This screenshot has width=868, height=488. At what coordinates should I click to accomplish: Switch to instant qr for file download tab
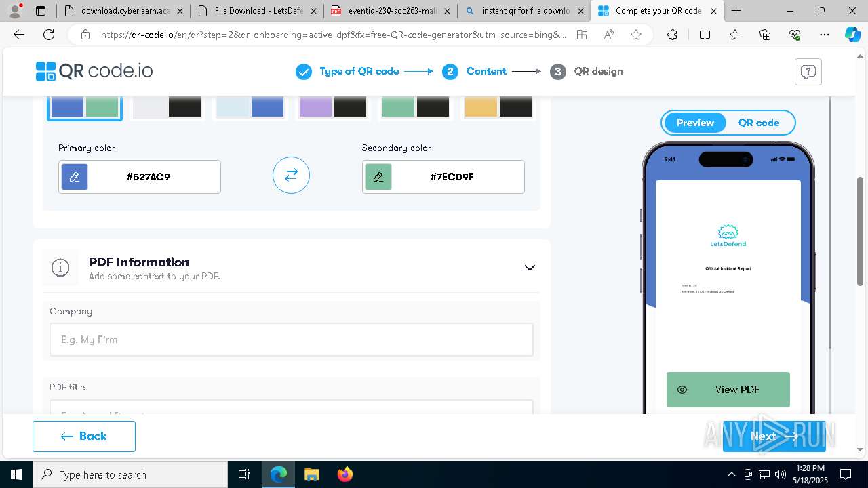523,11
